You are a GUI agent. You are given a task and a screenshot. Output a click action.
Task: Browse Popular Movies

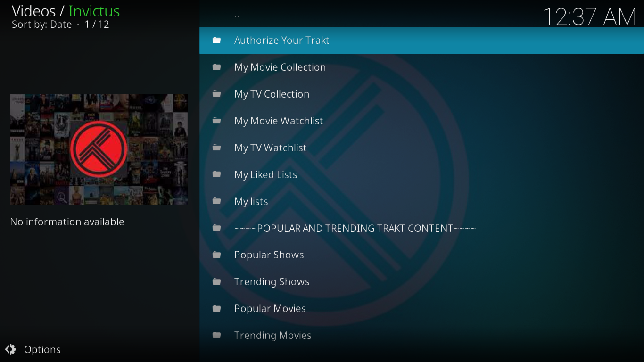coord(421,308)
